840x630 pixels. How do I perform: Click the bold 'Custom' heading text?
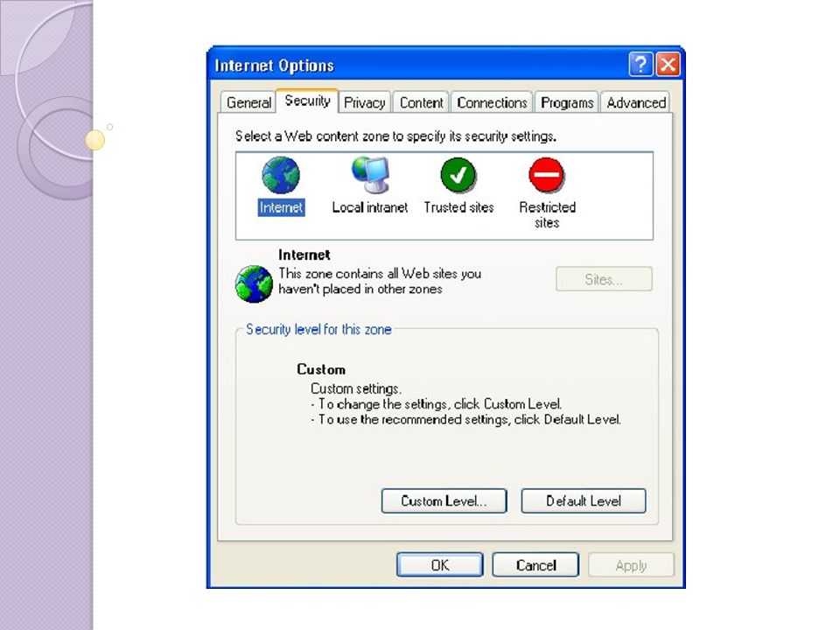[x=321, y=369]
